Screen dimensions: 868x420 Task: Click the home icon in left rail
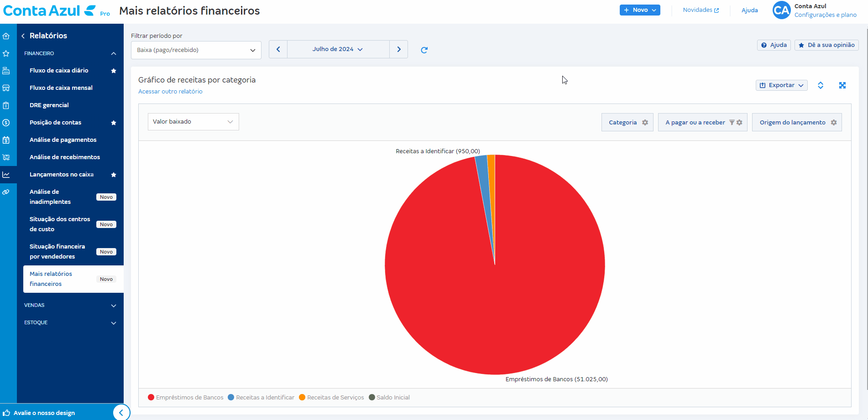coord(6,36)
